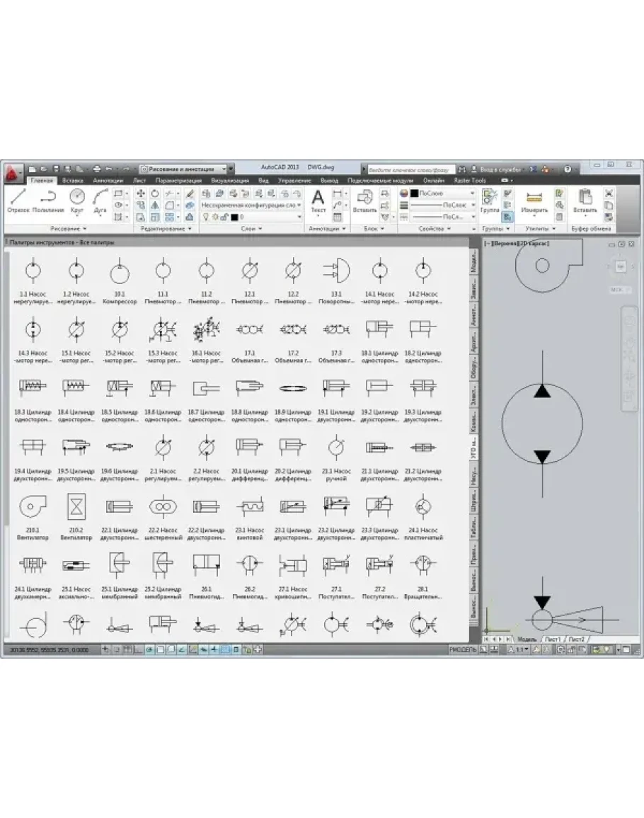Open the Параметризация ribbon tab
This screenshot has width=644, height=818.
click(x=180, y=181)
